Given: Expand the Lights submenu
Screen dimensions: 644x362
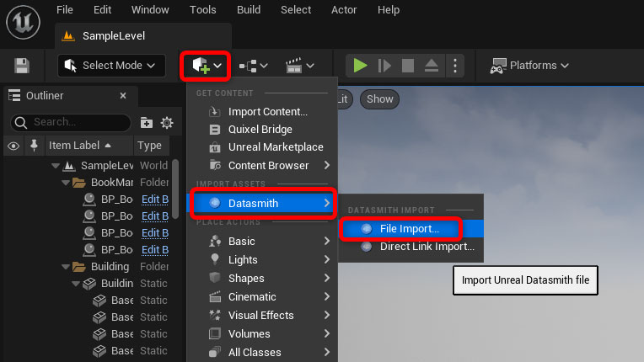Looking at the screenshot, I should click(262, 260).
